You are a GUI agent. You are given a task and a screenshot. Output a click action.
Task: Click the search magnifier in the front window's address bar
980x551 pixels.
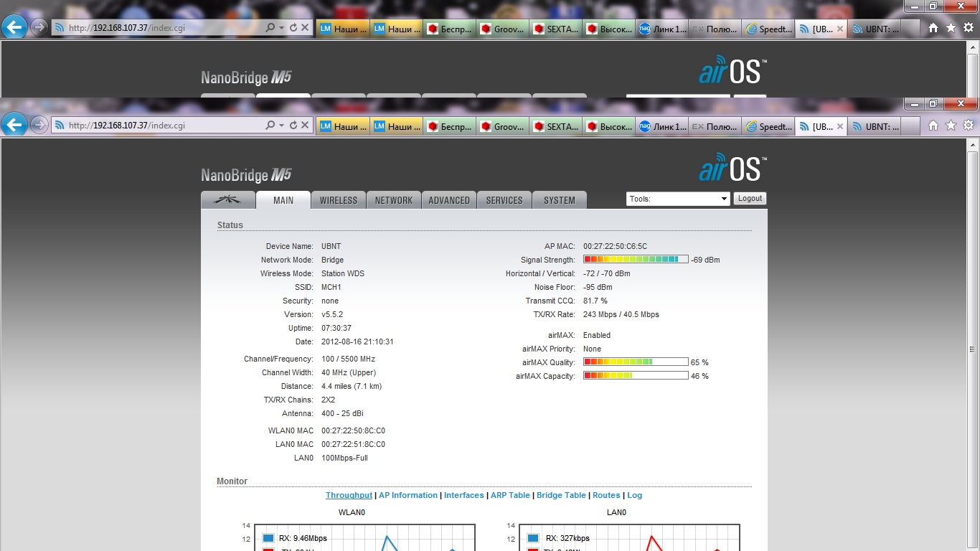270,126
